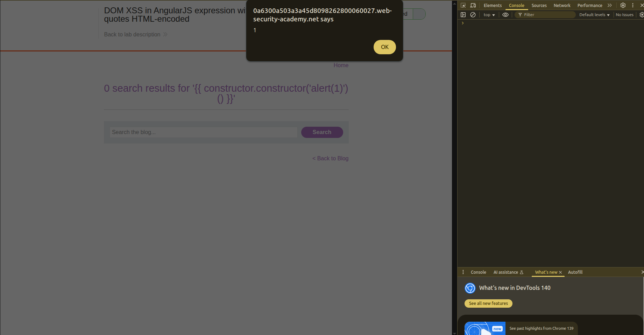Open console settings gear in the filter bar

click(642, 15)
